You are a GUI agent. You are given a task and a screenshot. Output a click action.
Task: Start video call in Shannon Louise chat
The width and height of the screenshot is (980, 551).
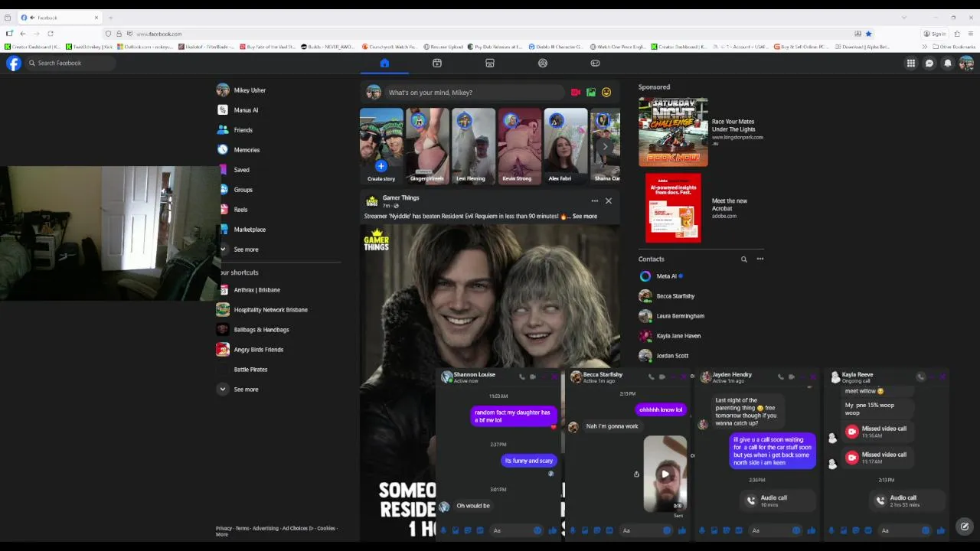(x=533, y=377)
